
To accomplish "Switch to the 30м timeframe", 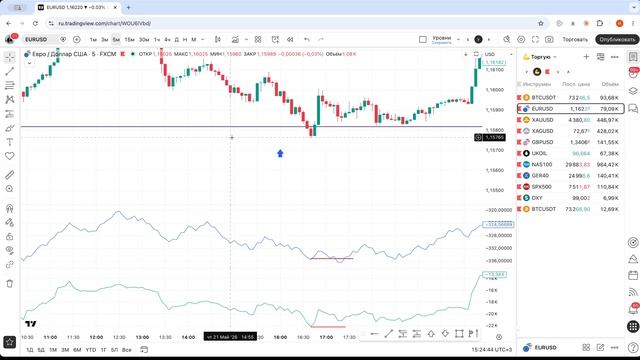I will 144,40.
